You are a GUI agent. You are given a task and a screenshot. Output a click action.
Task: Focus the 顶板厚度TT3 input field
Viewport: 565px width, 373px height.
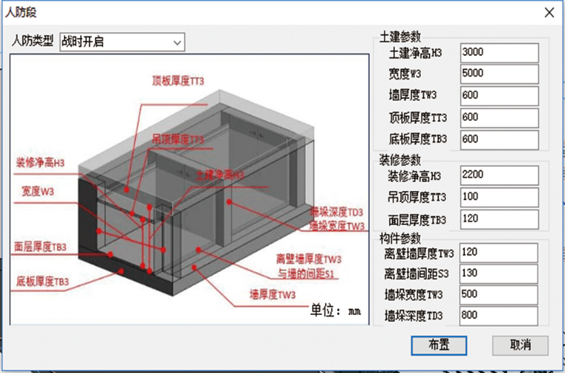(499, 118)
